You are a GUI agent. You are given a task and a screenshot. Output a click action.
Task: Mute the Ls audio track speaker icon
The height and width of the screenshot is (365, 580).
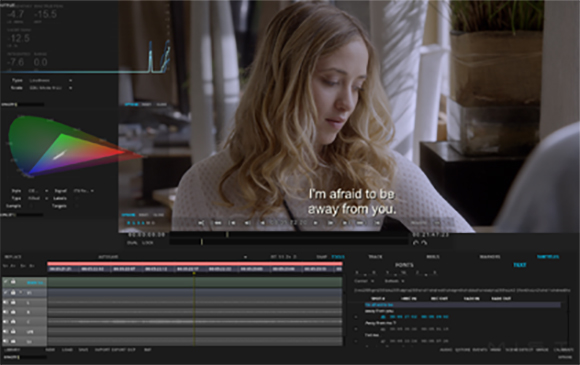[x=6, y=341]
